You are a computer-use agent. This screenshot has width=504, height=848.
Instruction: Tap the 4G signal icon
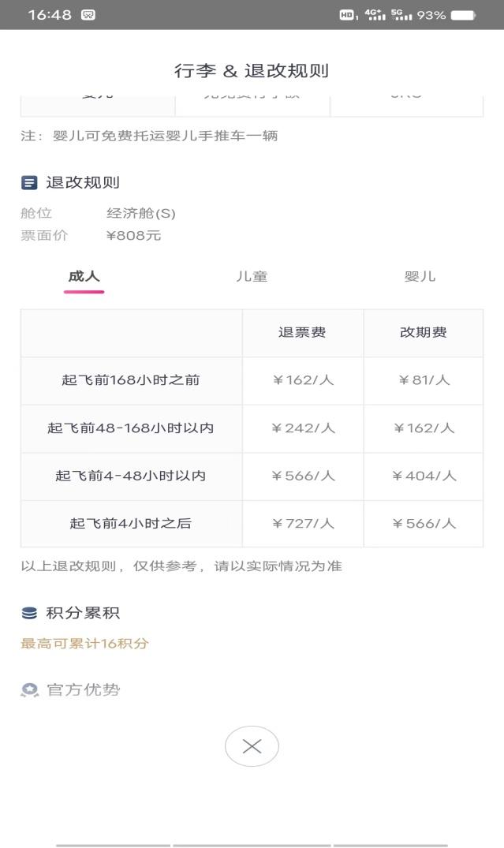pyautogui.click(x=375, y=15)
